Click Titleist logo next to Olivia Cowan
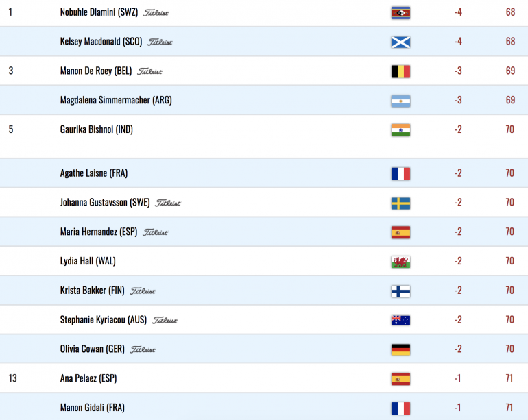Image resolution: width=528 pixels, height=420 pixels. pos(143,349)
